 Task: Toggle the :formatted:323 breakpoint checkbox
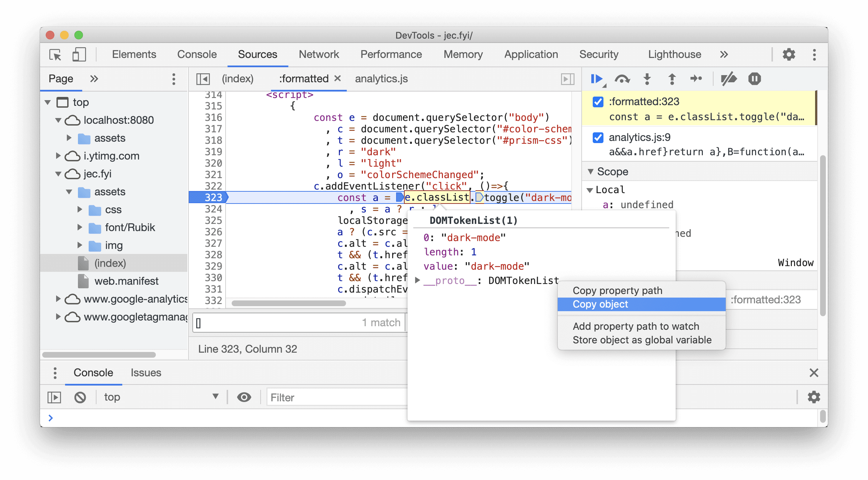(x=598, y=101)
